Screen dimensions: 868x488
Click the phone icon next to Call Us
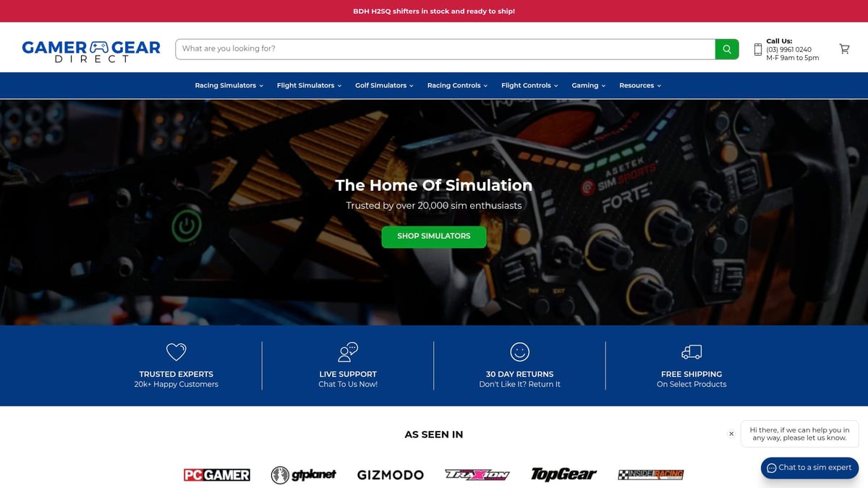[757, 49]
